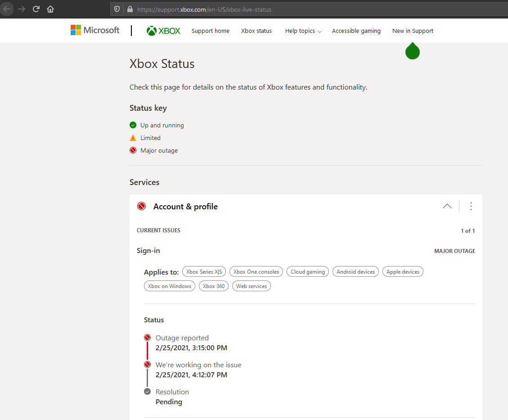Open the browser home page icon
Screen dimensions: 508x420
tap(50, 9)
